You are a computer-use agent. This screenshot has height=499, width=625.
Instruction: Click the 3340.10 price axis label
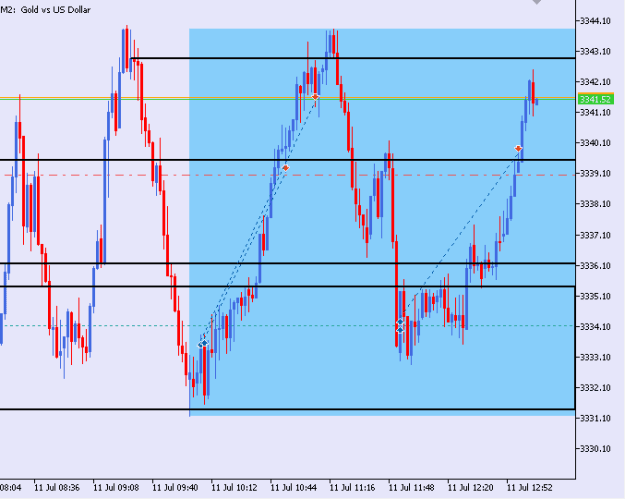595,143
